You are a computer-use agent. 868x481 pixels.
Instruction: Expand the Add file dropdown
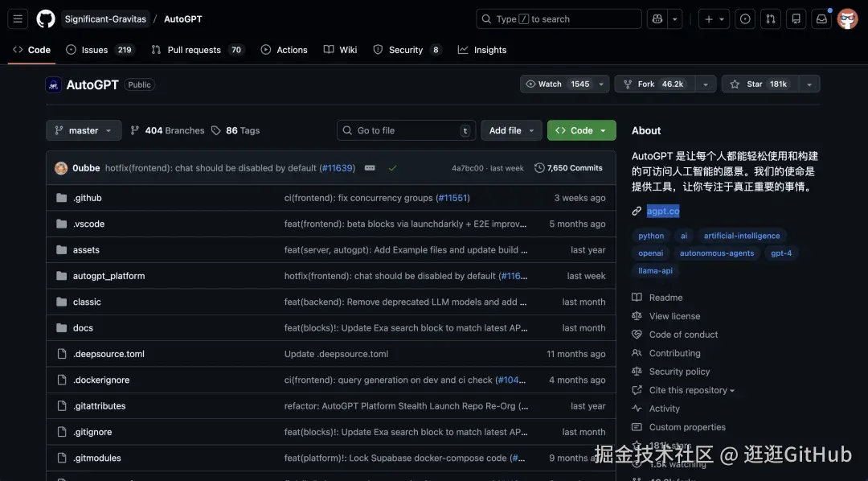tap(512, 130)
